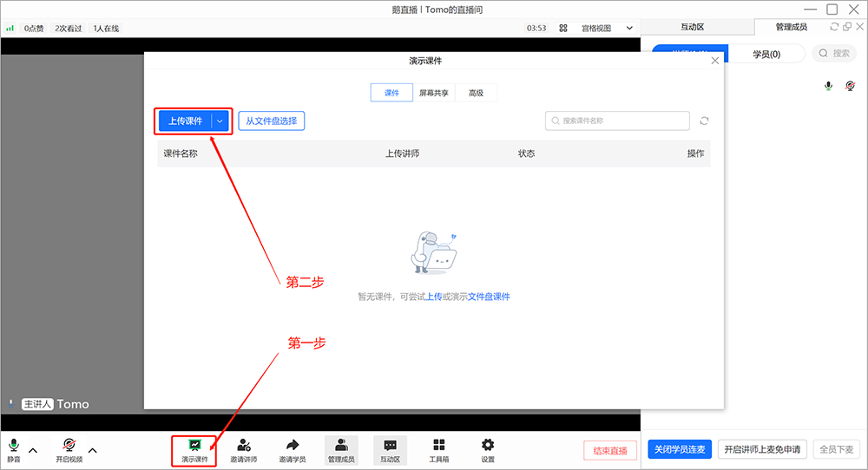Toggle member microphone icon in list

point(828,86)
